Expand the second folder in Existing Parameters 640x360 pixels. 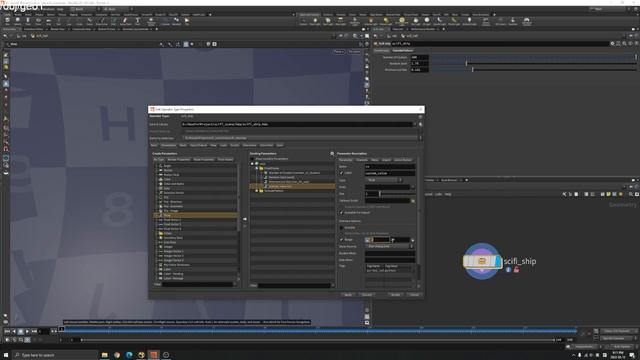[x=257, y=191]
